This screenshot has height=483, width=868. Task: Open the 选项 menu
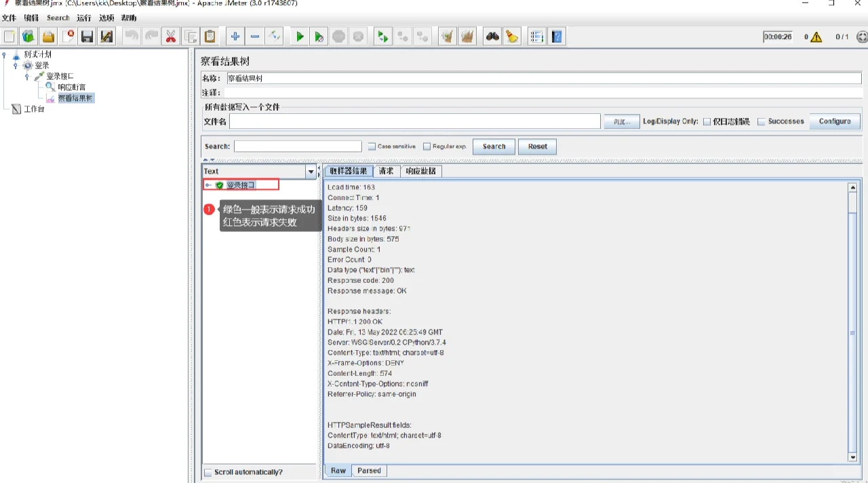(x=106, y=18)
